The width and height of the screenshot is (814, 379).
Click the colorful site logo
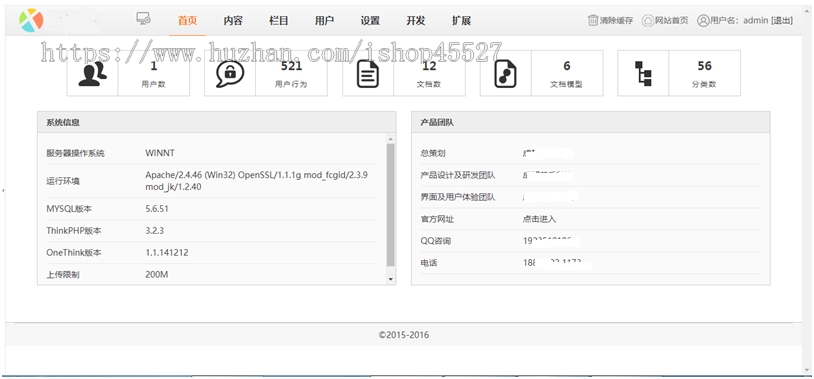click(x=32, y=20)
